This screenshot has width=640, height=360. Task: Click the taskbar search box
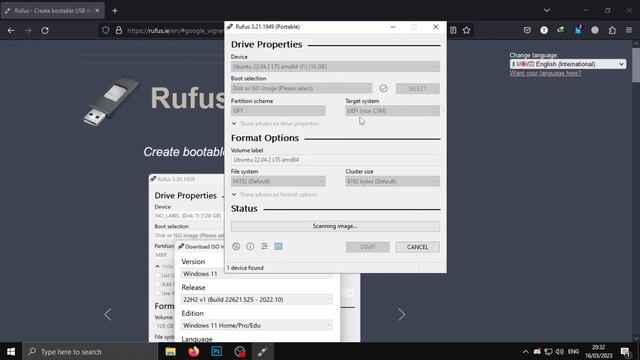[90, 351]
